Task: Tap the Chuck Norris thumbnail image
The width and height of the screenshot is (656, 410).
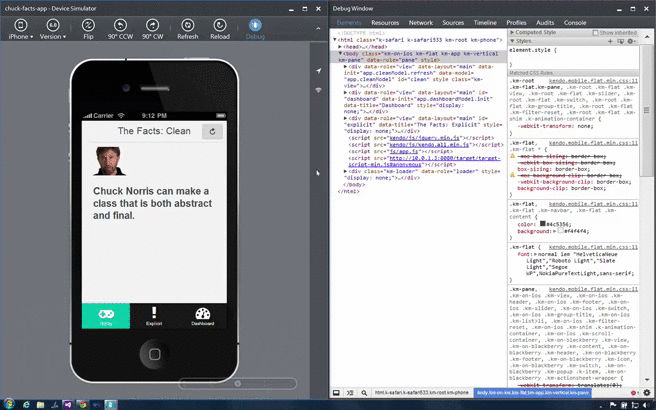Action: point(108,161)
